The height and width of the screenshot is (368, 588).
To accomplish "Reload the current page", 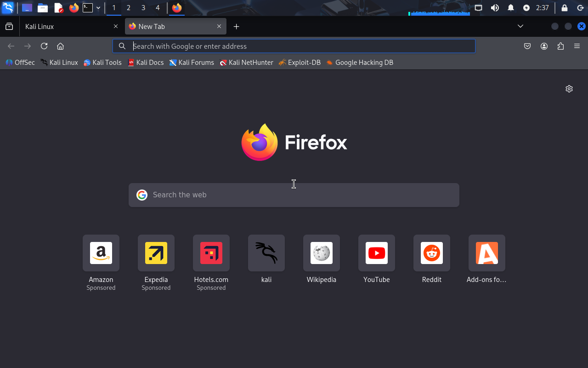I will coord(44,46).
